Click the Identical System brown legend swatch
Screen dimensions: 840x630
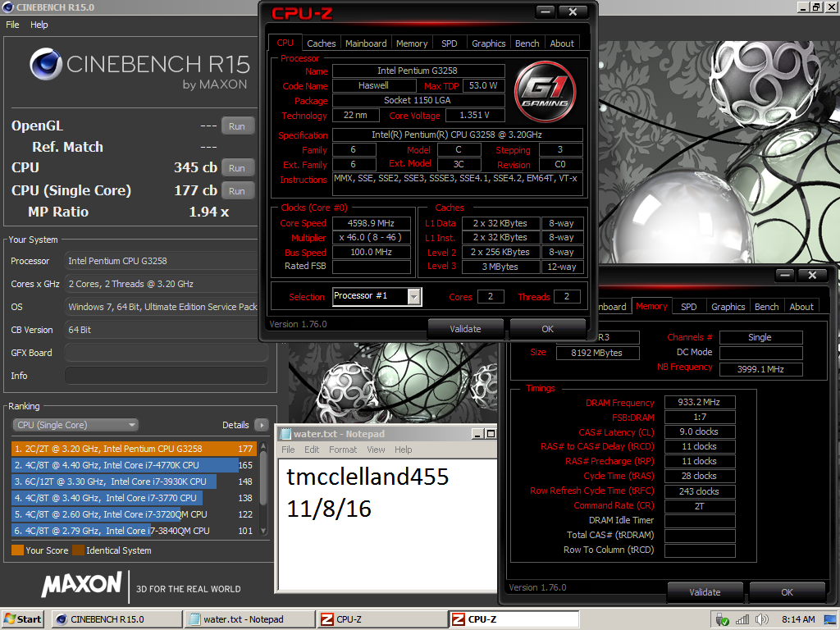pyautogui.click(x=78, y=550)
